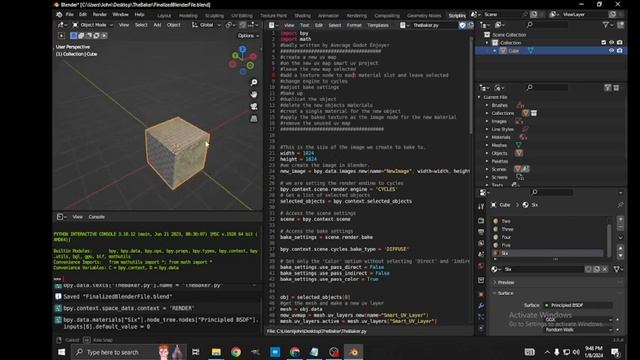Click the move material slot down arrow
The height and width of the screenshot is (360, 640).
pos(620,256)
